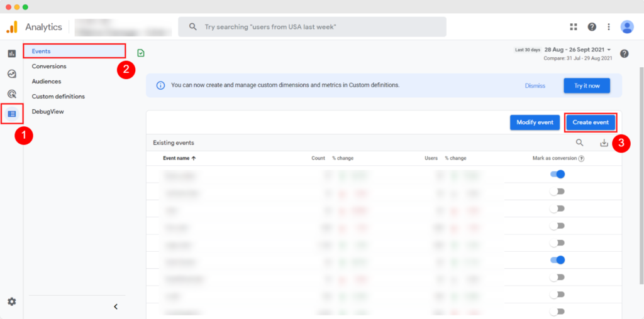
Task: Enable conversion toggle on the eighth event row
Action: tap(557, 295)
